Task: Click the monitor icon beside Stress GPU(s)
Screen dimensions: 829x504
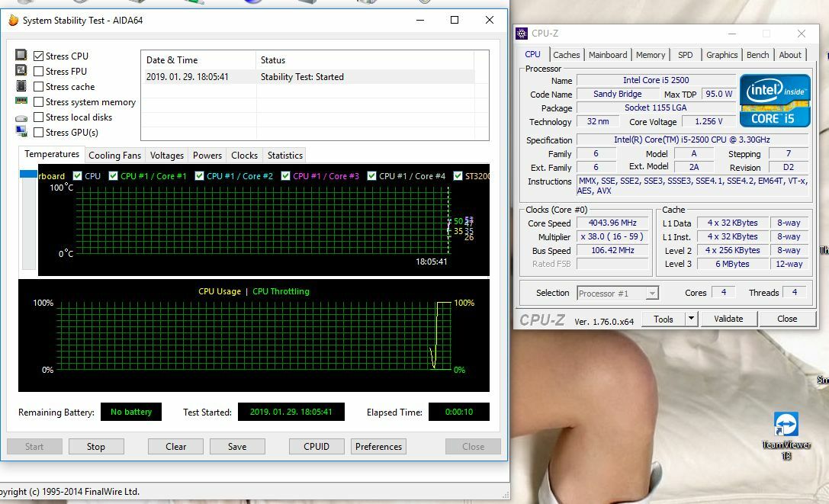Action: coord(21,131)
